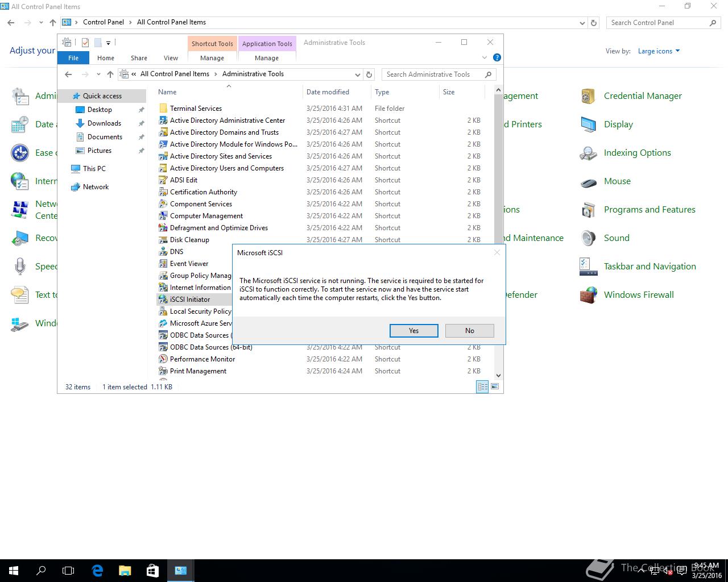Select Network in navigation pane
728x582 pixels.
pos(96,187)
